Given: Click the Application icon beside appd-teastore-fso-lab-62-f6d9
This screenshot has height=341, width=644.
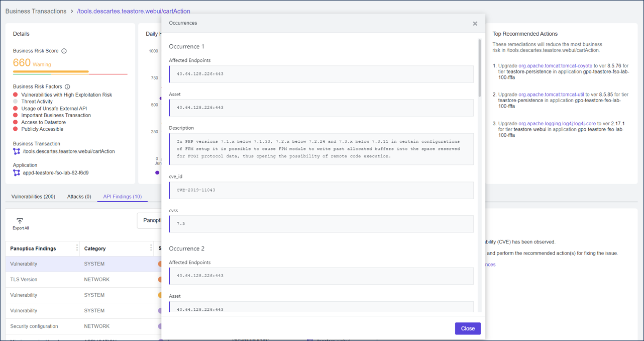Looking at the screenshot, I should pyautogui.click(x=17, y=173).
